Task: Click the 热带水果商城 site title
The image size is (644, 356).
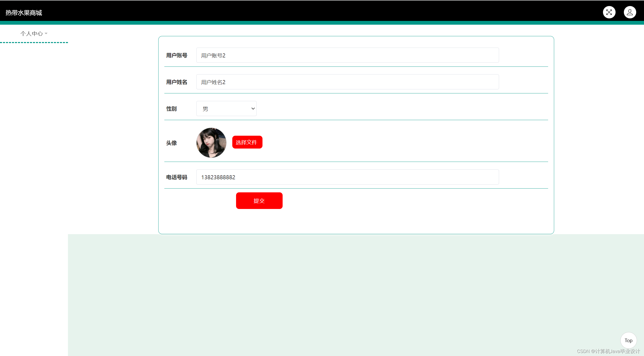Action: (x=24, y=13)
